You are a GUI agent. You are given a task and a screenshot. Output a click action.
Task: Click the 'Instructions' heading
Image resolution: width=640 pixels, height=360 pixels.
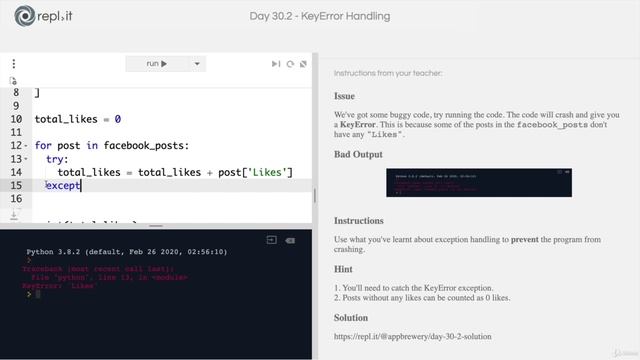pos(358,221)
